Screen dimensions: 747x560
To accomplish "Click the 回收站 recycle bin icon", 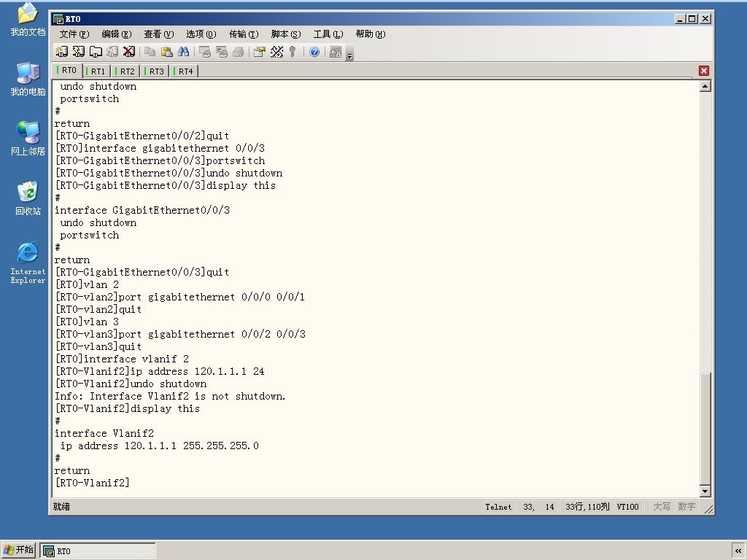I will click(x=28, y=198).
